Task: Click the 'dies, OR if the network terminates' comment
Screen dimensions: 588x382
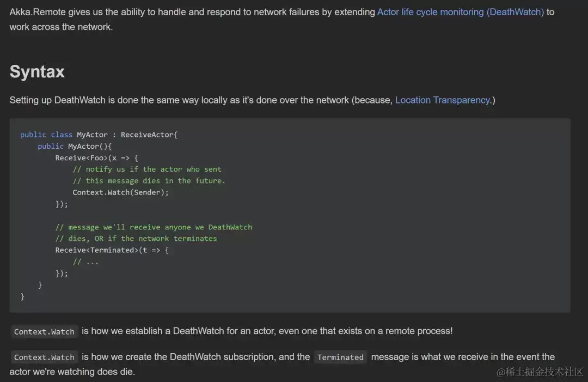Action: pos(136,239)
